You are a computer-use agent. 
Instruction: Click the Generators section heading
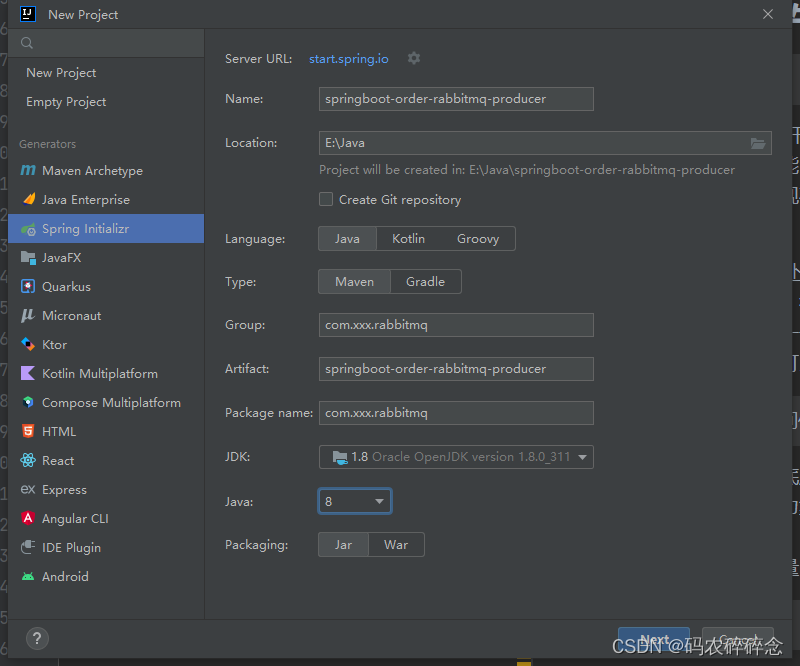click(47, 144)
